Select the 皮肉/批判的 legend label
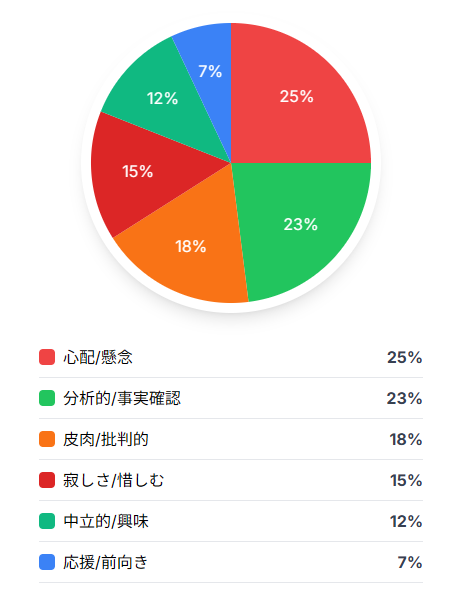Image resolution: width=453 pixels, height=600 pixels. coord(106,439)
